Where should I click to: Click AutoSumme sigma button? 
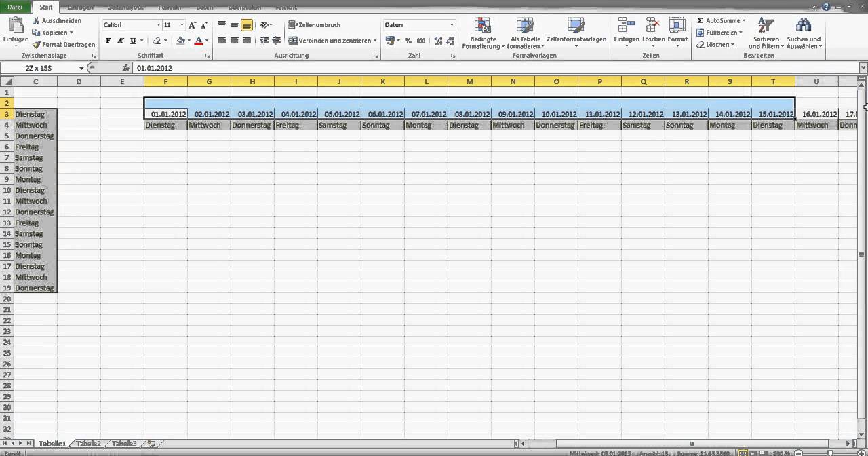719,20
